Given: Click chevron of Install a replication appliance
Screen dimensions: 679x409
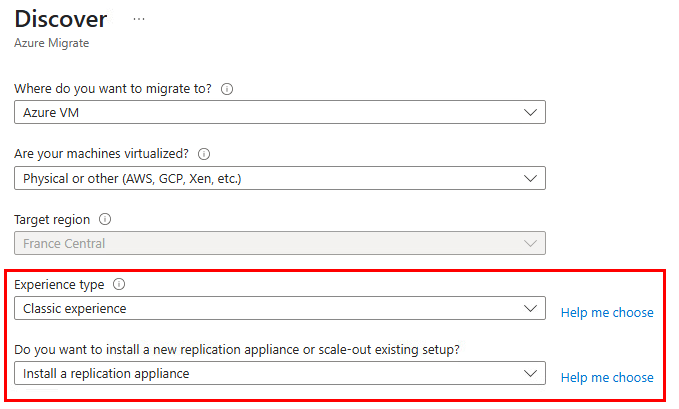Looking at the screenshot, I should [530, 373].
